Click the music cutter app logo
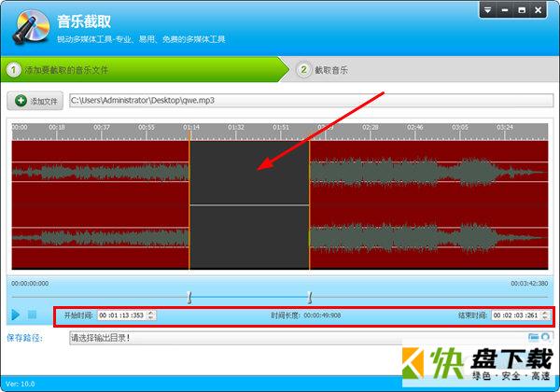The image size is (560, 392). pyautogui.click(x=31, y=27)
